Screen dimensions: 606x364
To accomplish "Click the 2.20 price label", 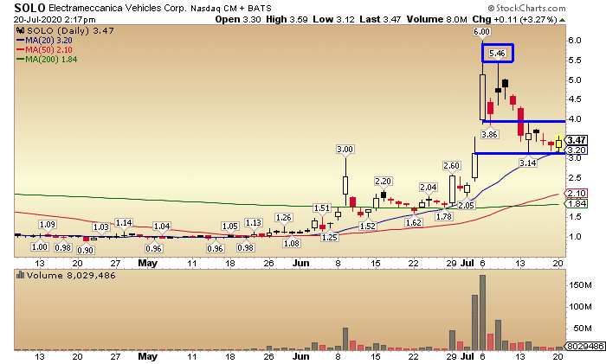I will (x=383, y=181).
